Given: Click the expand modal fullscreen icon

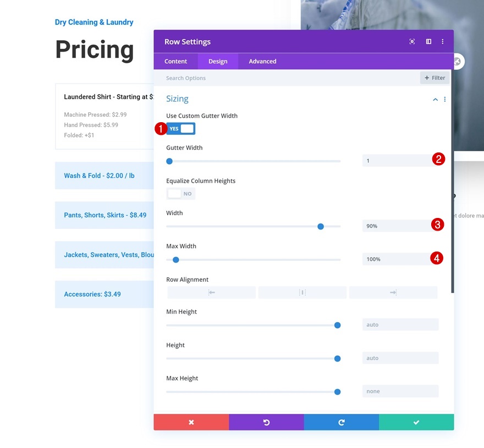Looking at the screenshot, I should click(412, 42).
